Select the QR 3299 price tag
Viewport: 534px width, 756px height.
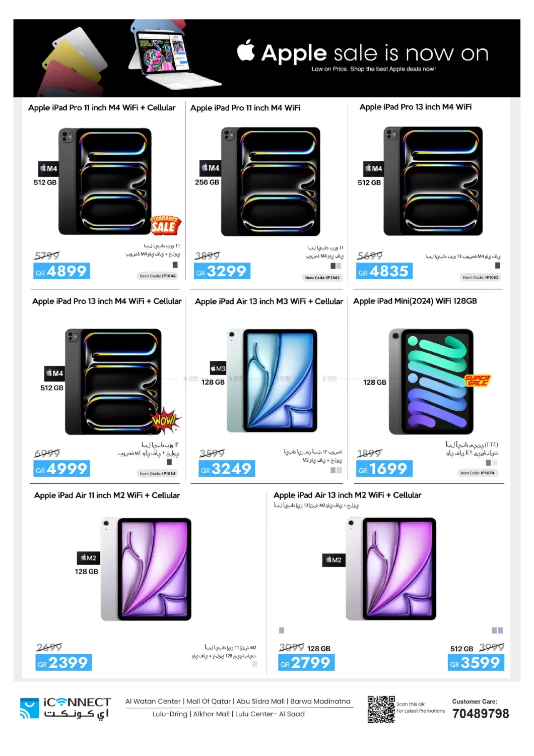[x=222, y=271]
